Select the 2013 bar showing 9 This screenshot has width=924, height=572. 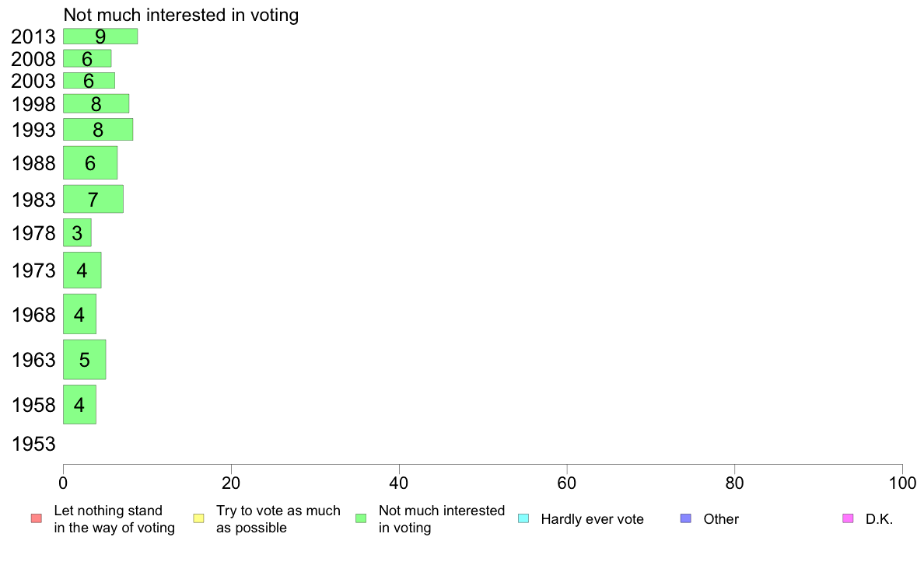coord(100,37)
